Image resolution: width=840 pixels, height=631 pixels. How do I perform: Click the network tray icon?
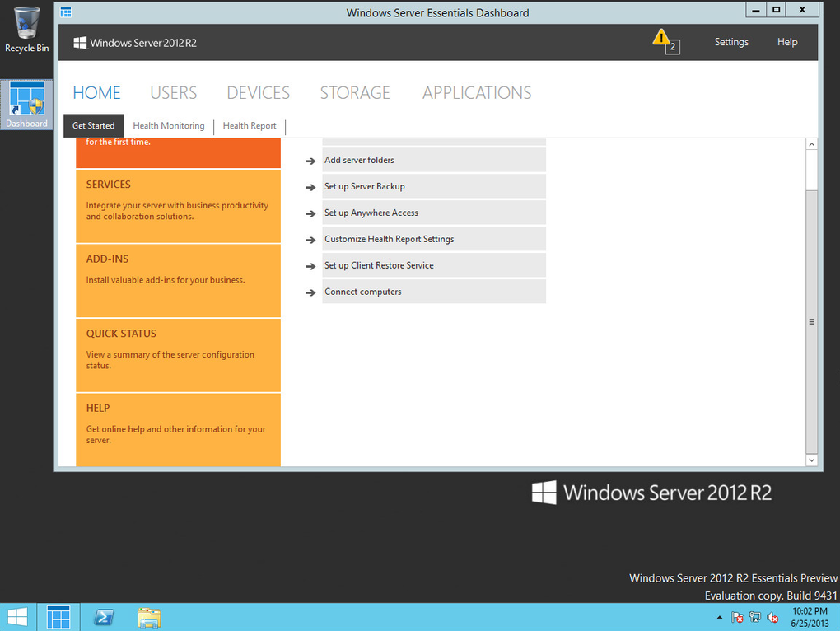tap(755, 618)
